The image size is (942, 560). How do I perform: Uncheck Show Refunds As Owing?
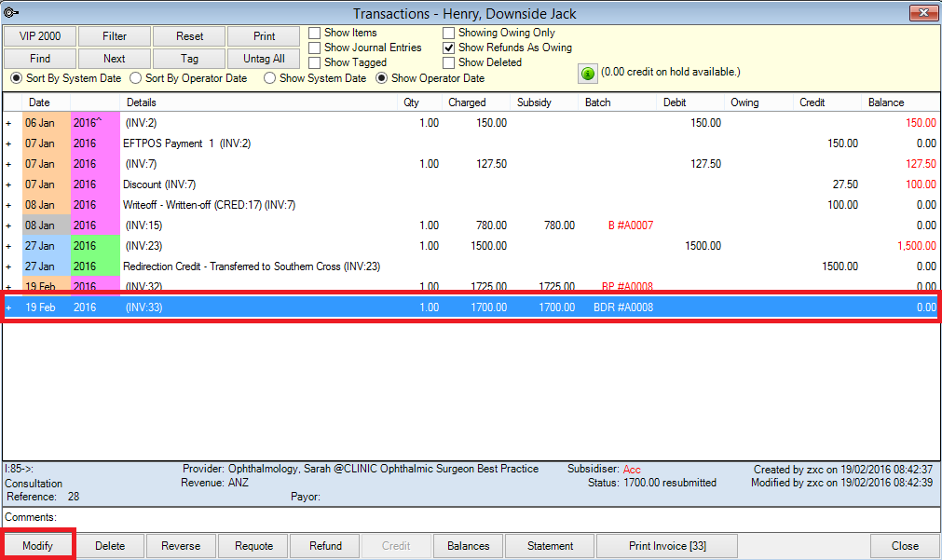point(448,48)
